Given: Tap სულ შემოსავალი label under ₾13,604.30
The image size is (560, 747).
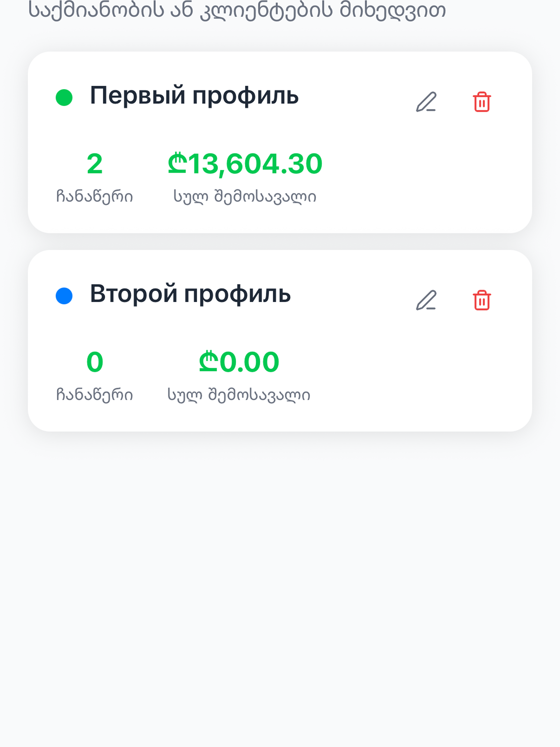Looking at the screenshot, I should (x=245, y=197).
